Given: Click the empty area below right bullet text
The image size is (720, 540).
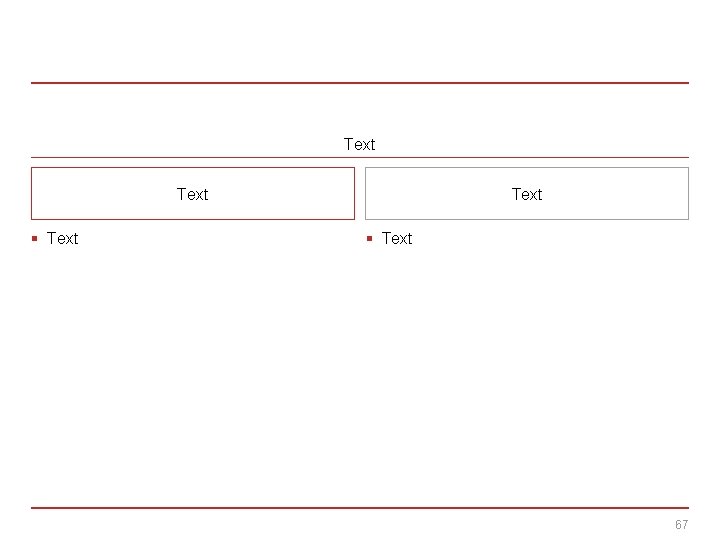Looking at the screenshot, I should pyautogui.click(x=527, y=370).
